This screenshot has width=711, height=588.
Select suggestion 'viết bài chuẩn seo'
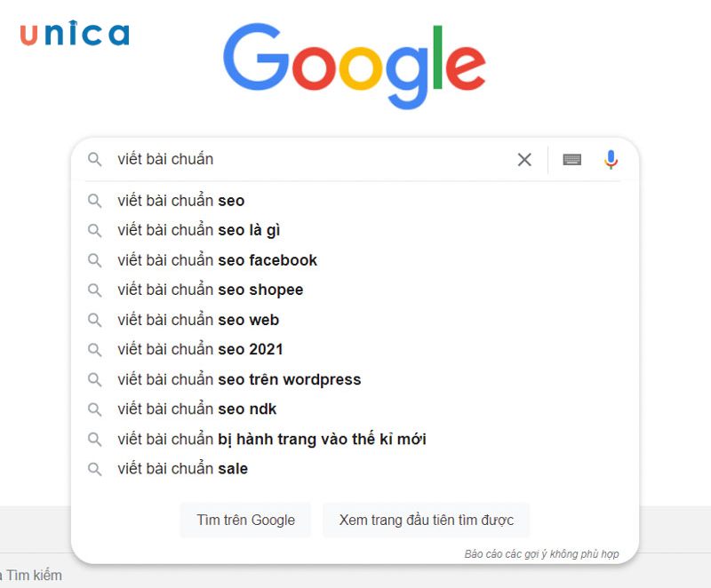181,201
